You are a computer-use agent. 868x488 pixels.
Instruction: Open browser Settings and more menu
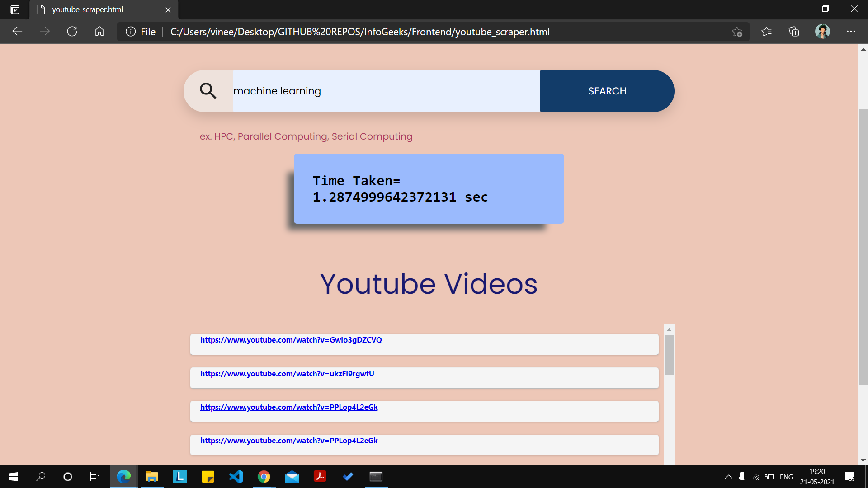851,32
